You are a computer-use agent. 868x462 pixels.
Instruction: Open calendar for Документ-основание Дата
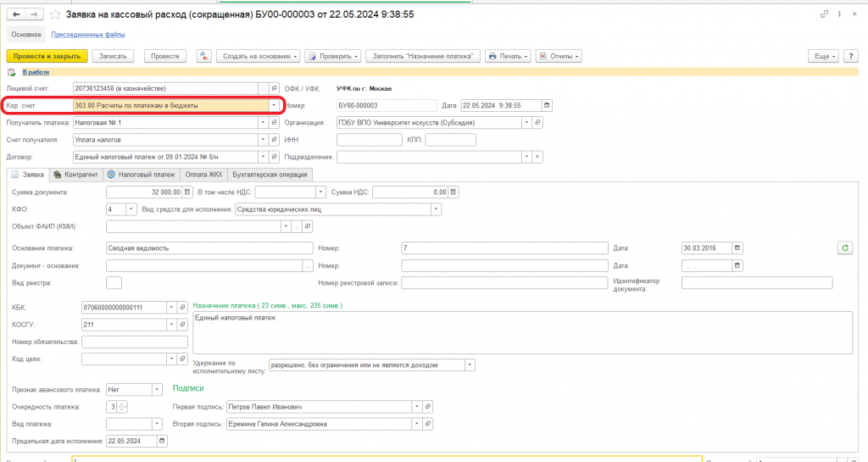pos(737,265)
